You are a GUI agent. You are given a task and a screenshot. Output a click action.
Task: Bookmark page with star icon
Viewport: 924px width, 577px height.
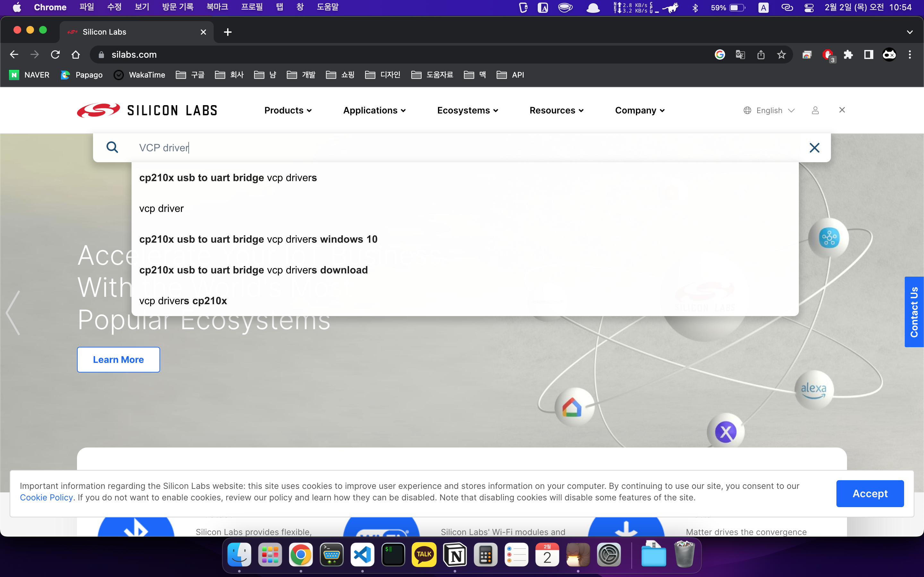pos(781,54)
